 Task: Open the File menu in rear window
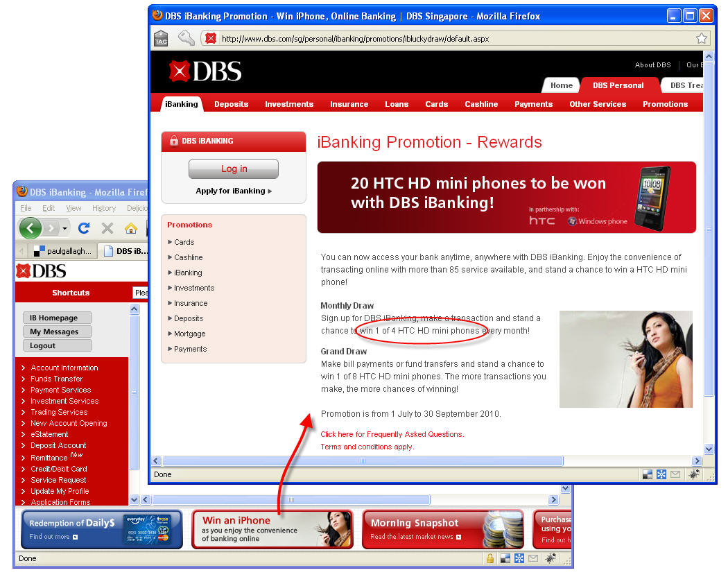coord(26,208)
